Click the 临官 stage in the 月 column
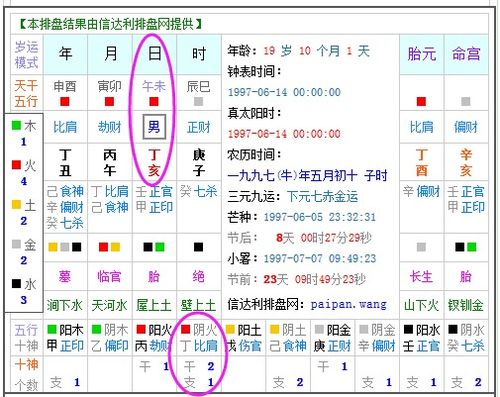The height and width of the screenshot is (397, 500). (109, 276)
